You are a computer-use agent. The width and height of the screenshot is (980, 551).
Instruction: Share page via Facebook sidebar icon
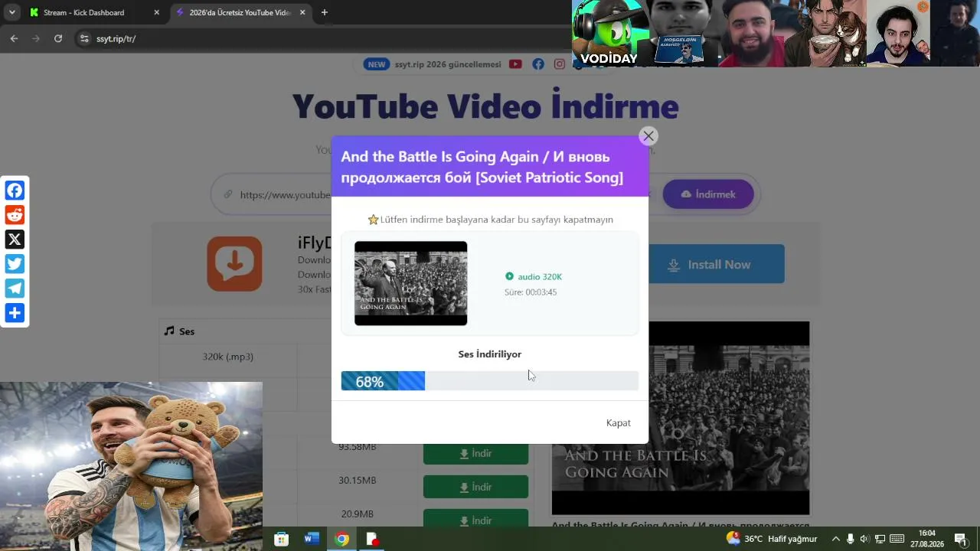point(15,191)
